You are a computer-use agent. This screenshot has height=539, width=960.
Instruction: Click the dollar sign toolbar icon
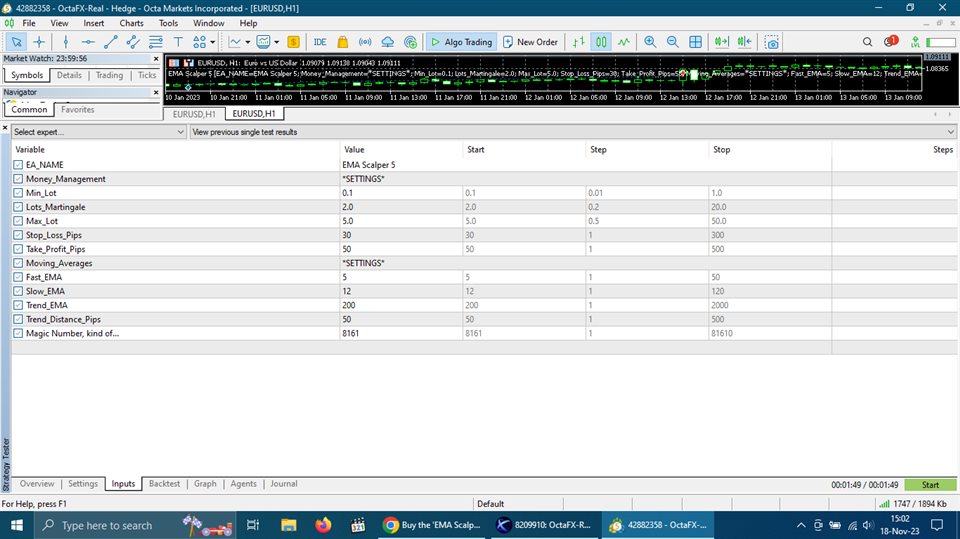pyautogui.click(x=293, y=42)
